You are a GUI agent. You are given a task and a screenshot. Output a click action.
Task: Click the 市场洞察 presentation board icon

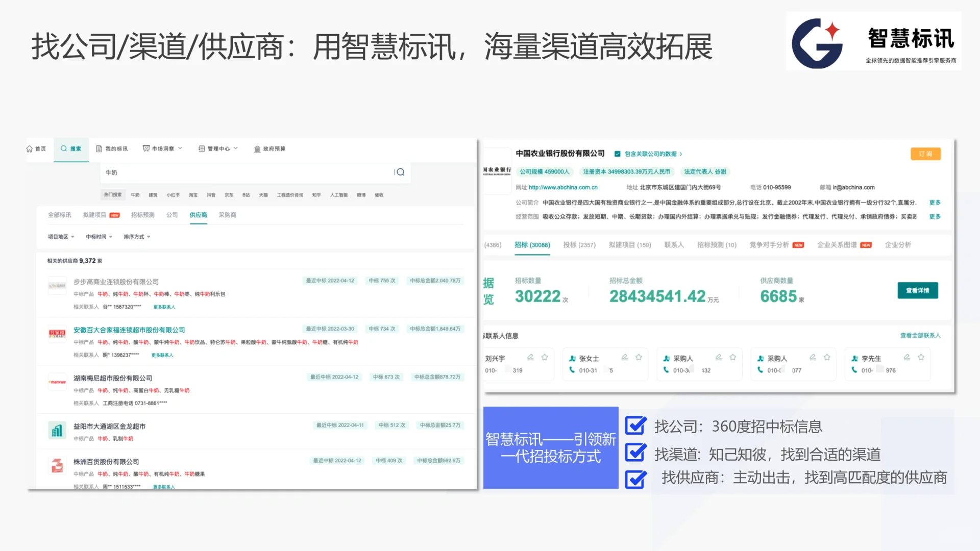click(x=146, y=147)
